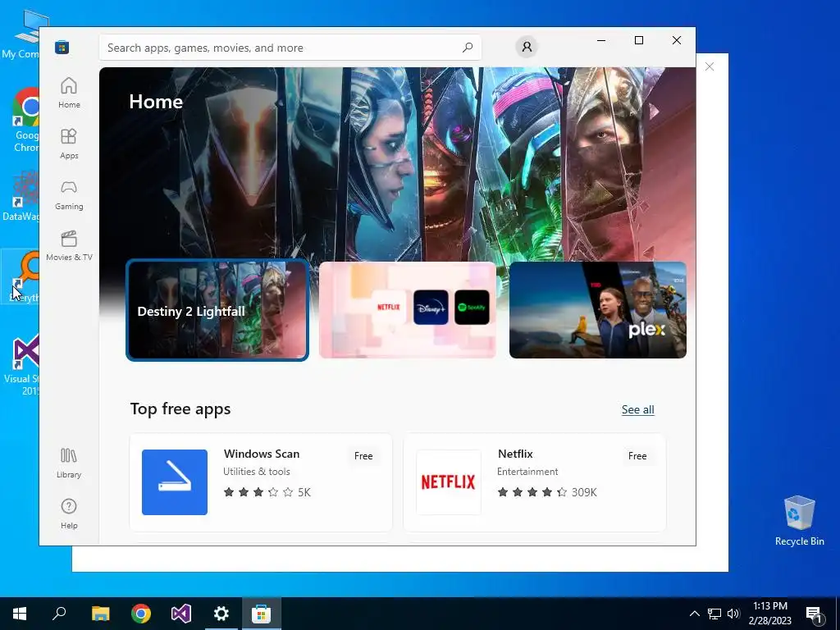Close the white window behind the Store

[710, 66]
